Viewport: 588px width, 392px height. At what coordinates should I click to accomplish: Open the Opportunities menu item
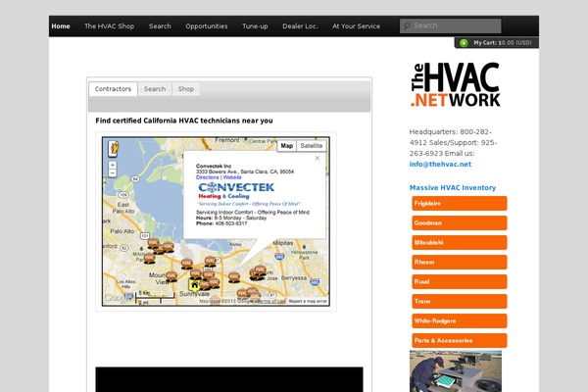(x=207, y=26)
